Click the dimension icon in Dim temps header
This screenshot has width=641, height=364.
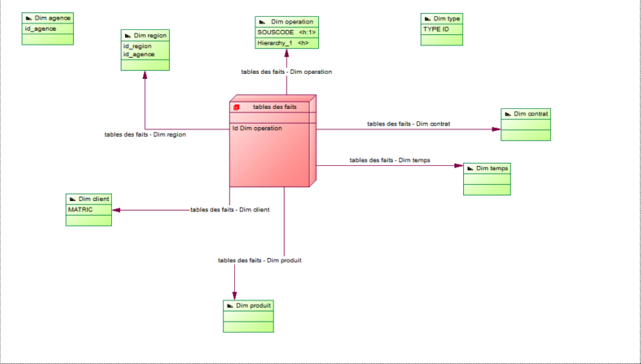470,169
